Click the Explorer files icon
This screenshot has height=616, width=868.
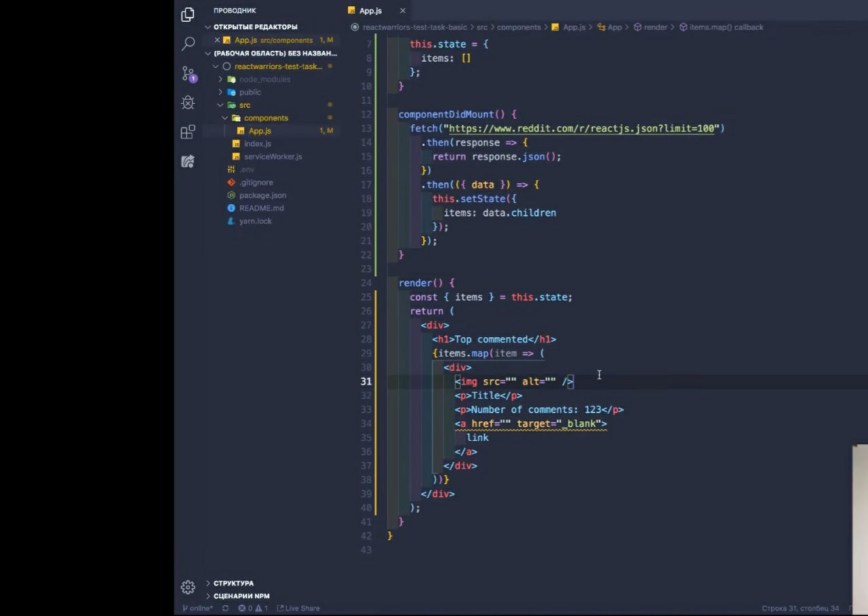189,15
